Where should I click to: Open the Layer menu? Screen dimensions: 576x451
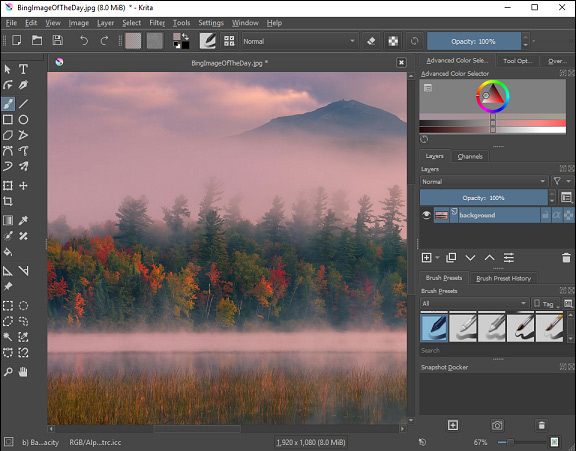[105, 23]
